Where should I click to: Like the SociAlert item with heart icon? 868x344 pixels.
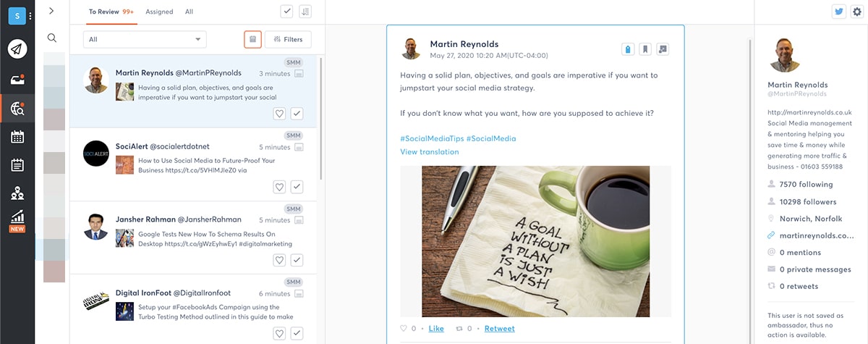click(x=279, y=187)
